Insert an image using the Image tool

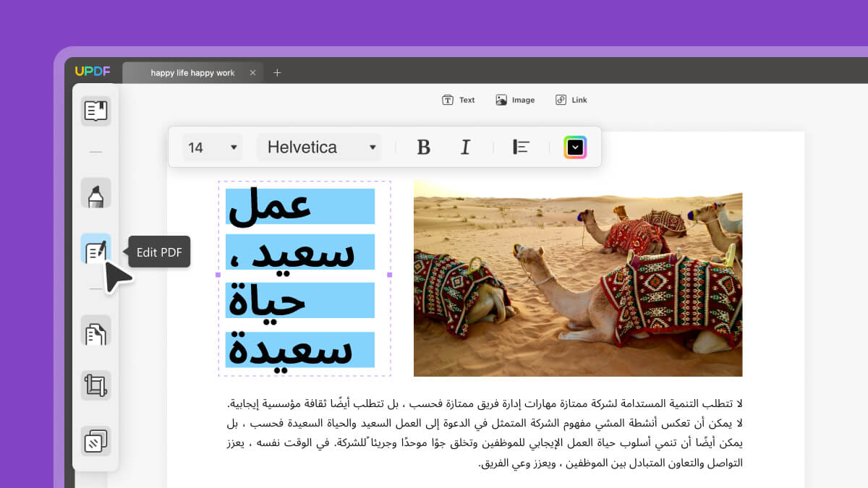point(515,100)
